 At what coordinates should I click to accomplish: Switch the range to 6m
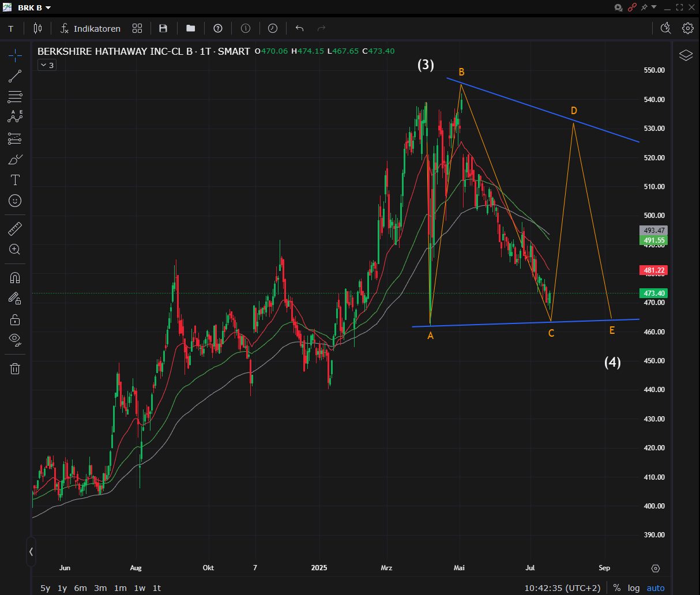tap(80, 588)
